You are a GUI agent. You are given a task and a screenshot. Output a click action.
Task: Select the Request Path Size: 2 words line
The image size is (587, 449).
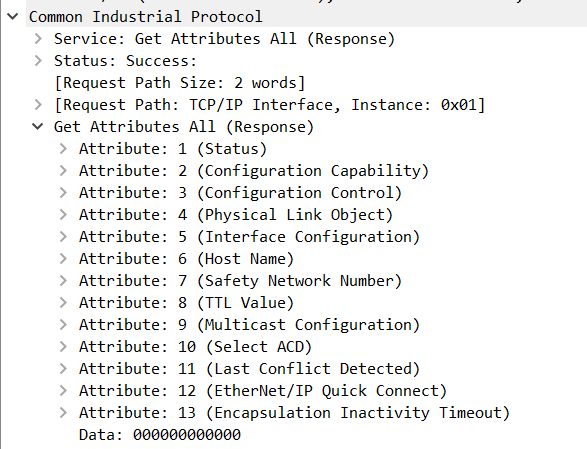[180, 83]
